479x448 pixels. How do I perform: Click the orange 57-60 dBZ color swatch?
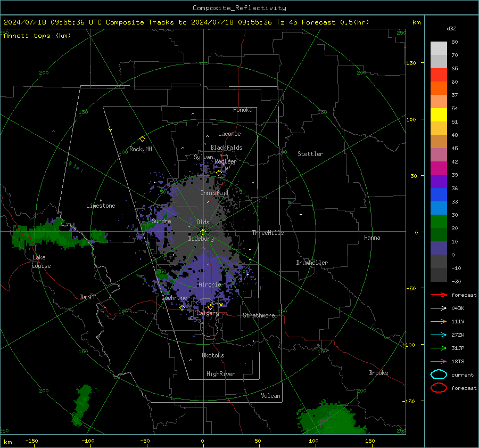tap(439, 88)
